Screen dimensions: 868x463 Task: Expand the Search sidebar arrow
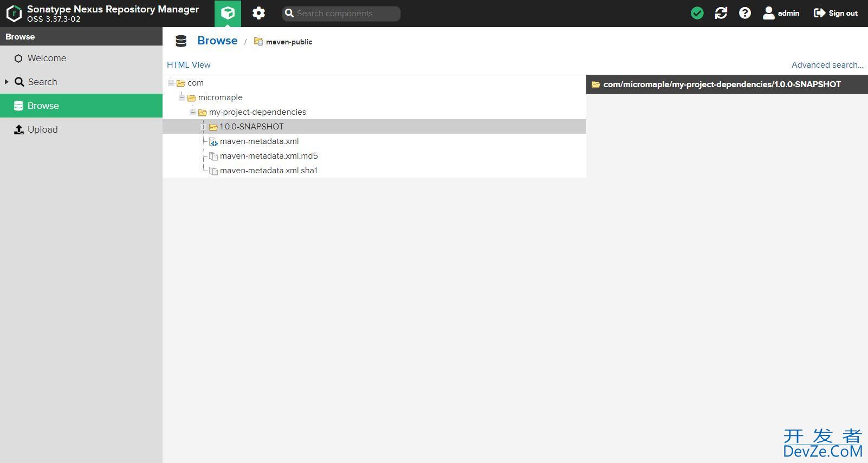(7, 82)
